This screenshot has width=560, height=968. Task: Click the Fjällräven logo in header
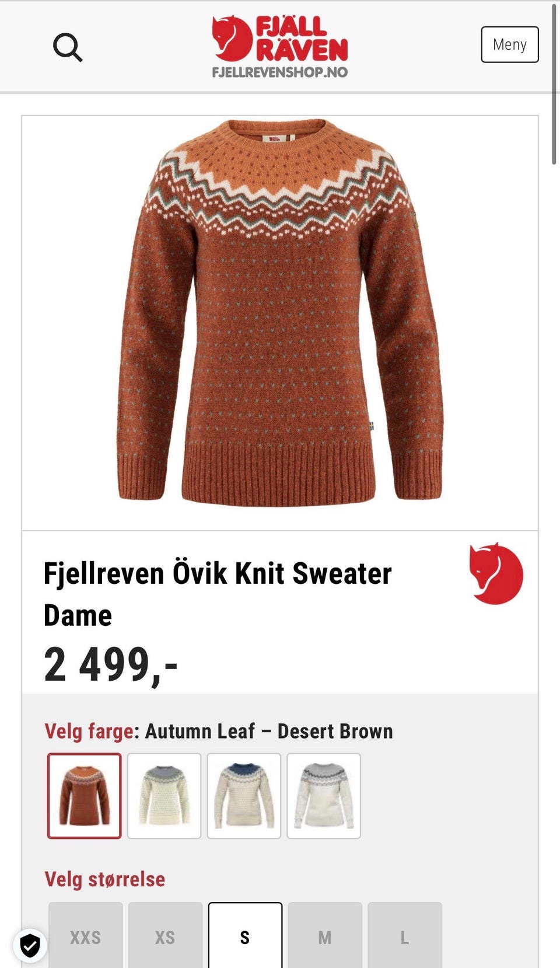coord(280,39)
